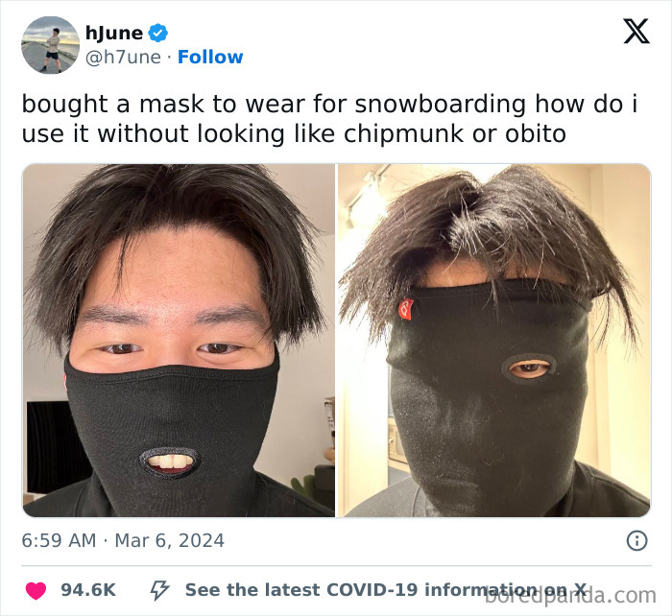Click the Follow link
The width and height of the screenshot is (672, 616).
click(x=210, y=57)
